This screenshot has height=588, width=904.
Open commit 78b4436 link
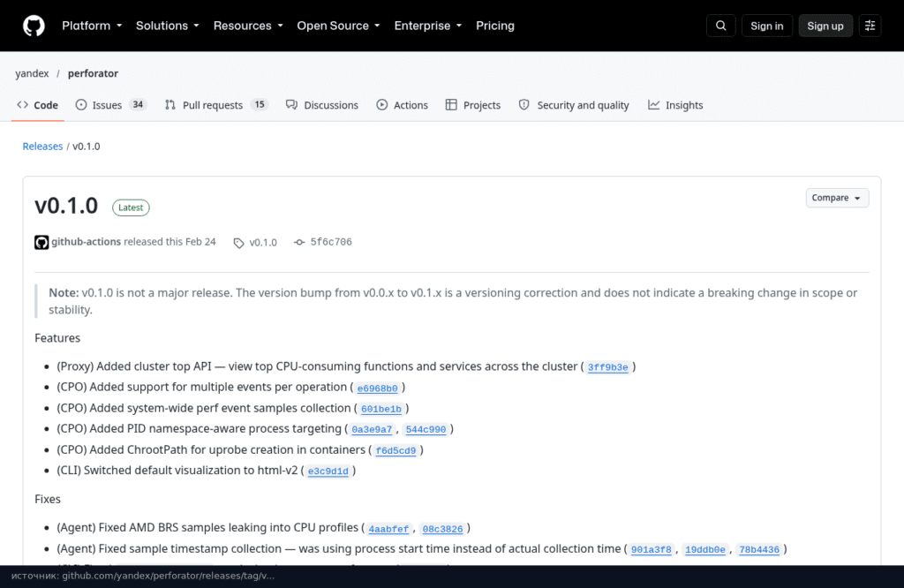coord(758,549)
